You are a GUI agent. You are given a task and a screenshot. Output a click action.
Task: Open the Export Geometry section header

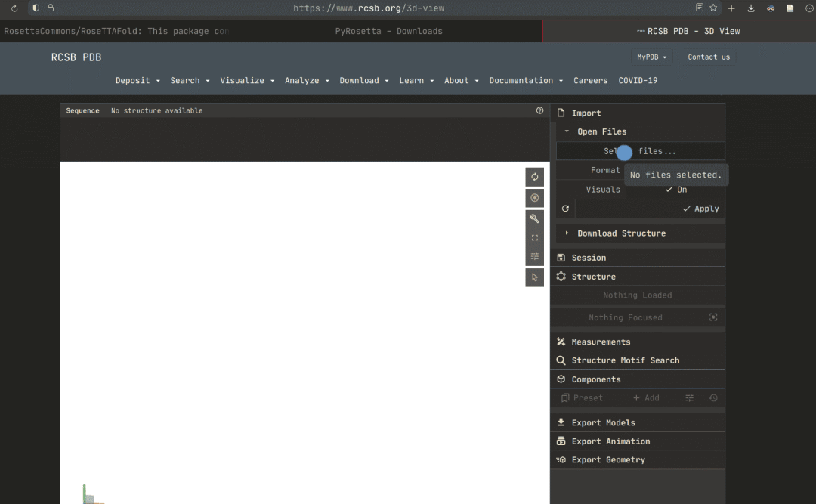(638, 459)
